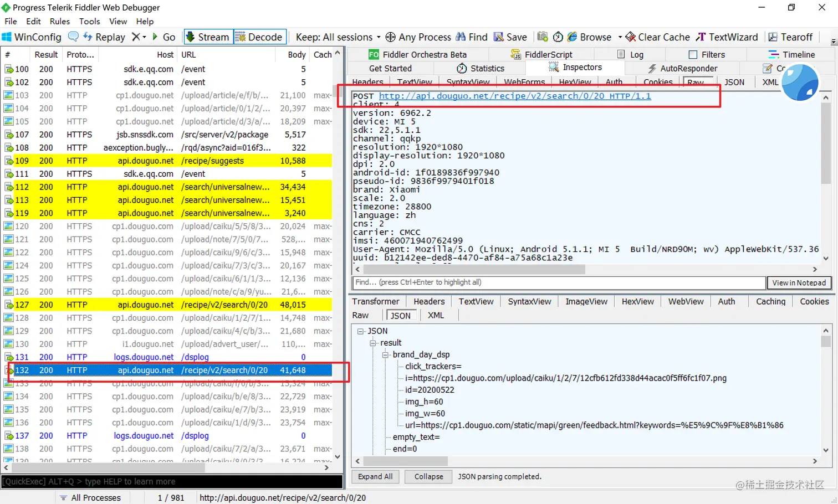The image size is (838, 504).
Task: Open the Keep: All sessions dropdown
Action: coord(338,37)
